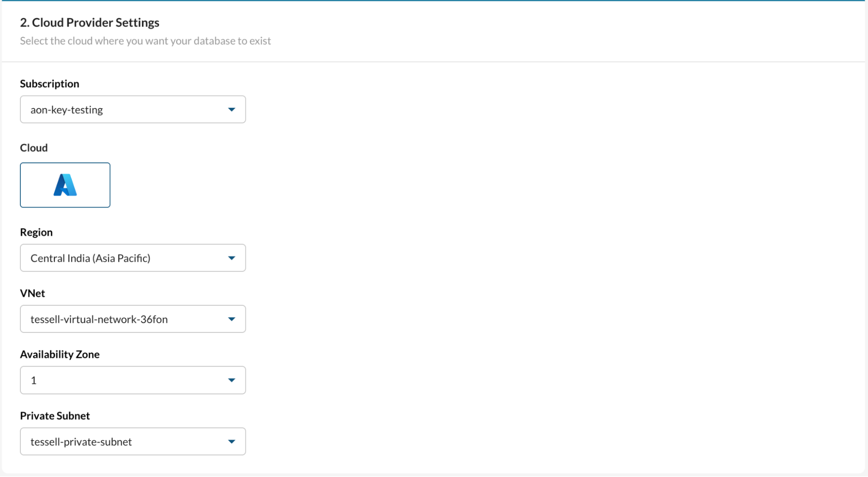This screenshot has height=477, width=868.
Task: Click the Availability Zone field label
Action: pyautogui.click(x=60, y=354)
